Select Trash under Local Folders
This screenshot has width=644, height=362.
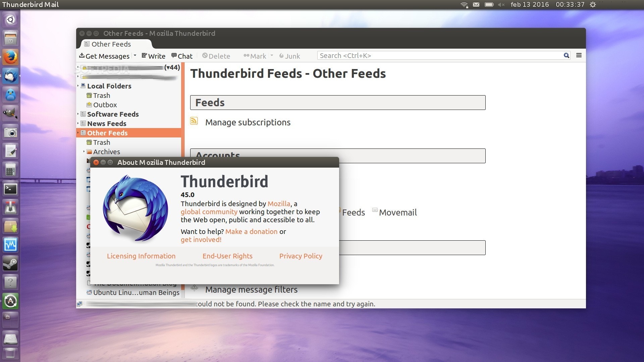tap(101, 96)
